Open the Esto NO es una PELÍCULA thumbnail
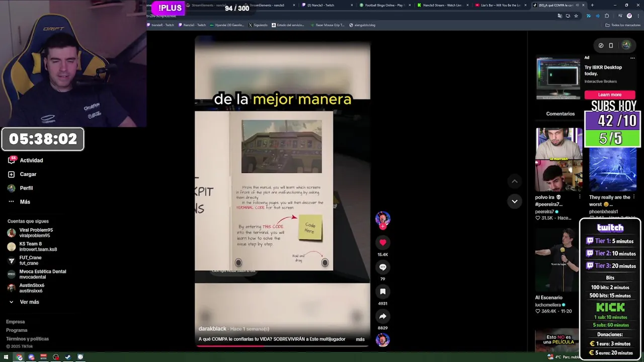This screenshot has width=644, height=362. [x=556, y=341]
